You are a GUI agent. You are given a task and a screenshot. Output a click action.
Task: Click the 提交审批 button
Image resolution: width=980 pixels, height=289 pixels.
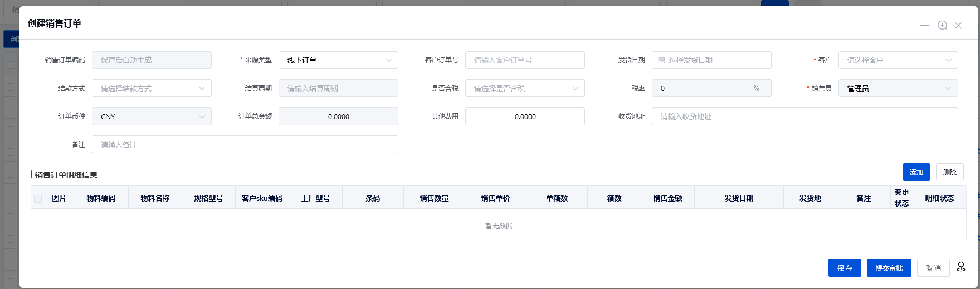coord(889,268)
